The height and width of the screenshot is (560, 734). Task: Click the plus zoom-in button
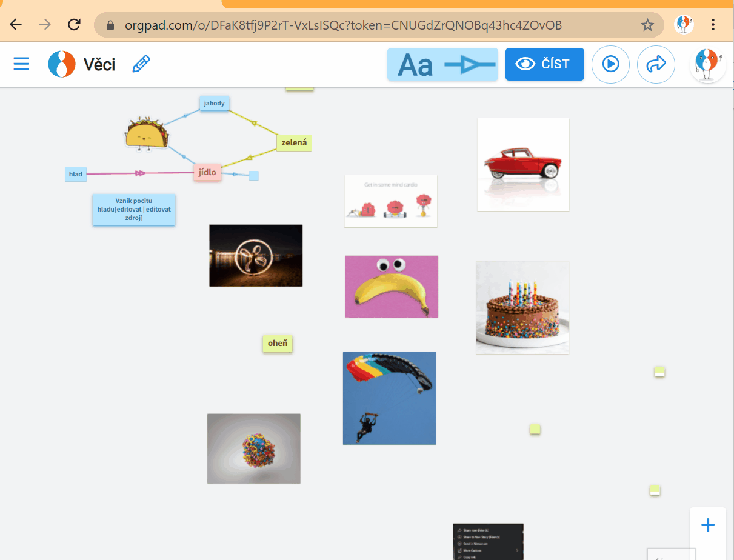707,525
